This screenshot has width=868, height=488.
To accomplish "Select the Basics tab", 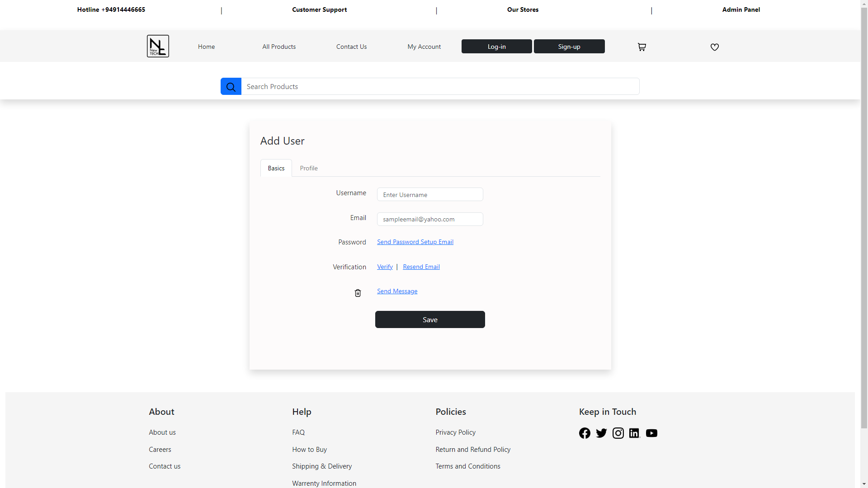I will (x=276, y=168).
